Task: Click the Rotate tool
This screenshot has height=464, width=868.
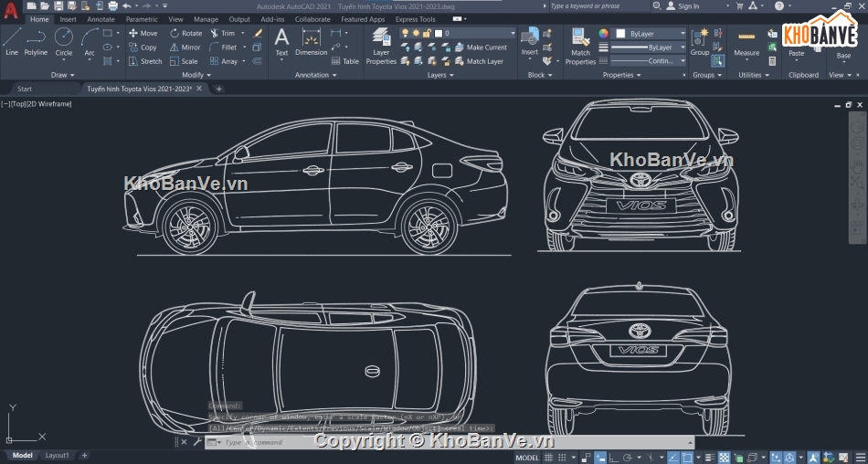Action: coord(186,33)
